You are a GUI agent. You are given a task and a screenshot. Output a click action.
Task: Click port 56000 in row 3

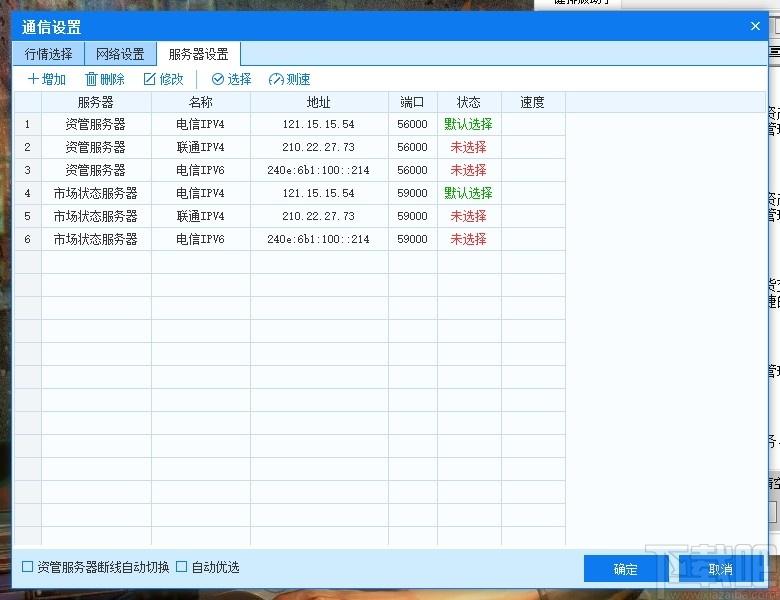pos(412,170)
